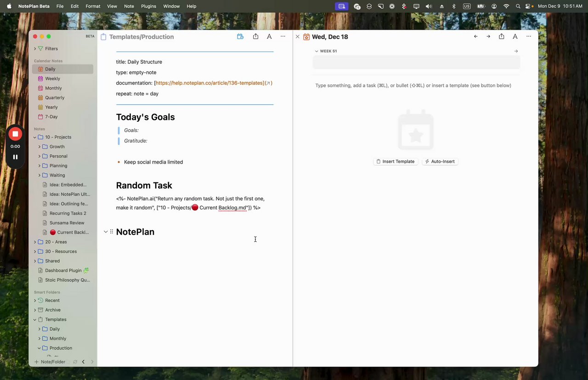Open the Note menu
This screenshot has width=588, height=380.
pyautogui.click(x=129, y=6)
